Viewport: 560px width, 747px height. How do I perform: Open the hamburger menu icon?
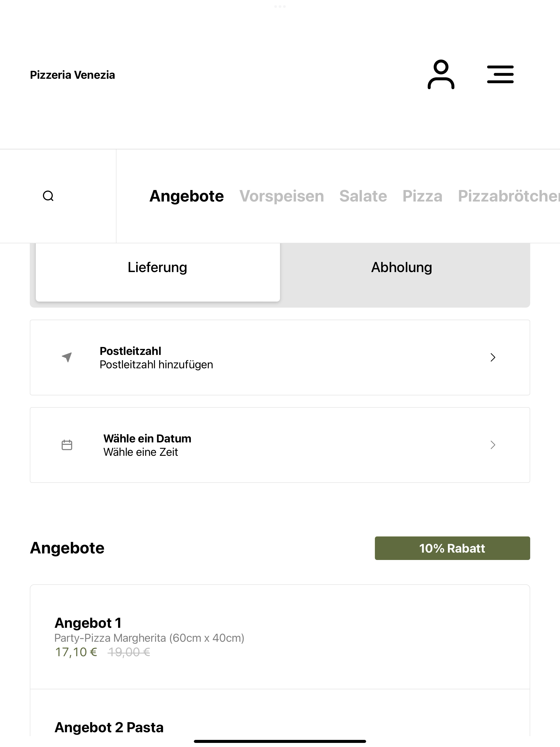point(500,74)
